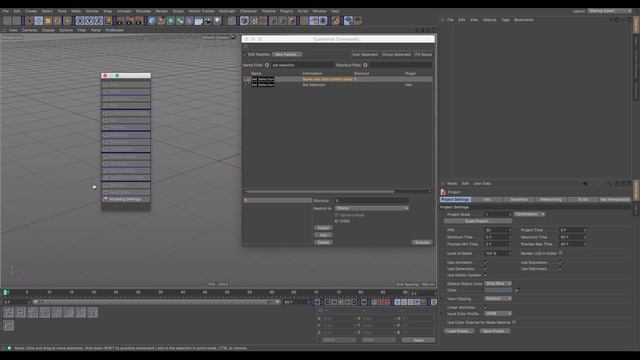Viewport: 640px width, 360px height.
Task: Click the Name Filter input field
Action: click(302, 65)
